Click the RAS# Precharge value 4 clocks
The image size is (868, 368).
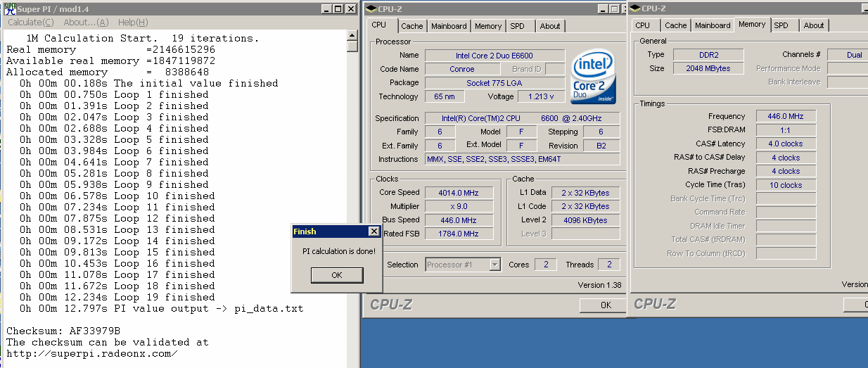click(786, 171)
